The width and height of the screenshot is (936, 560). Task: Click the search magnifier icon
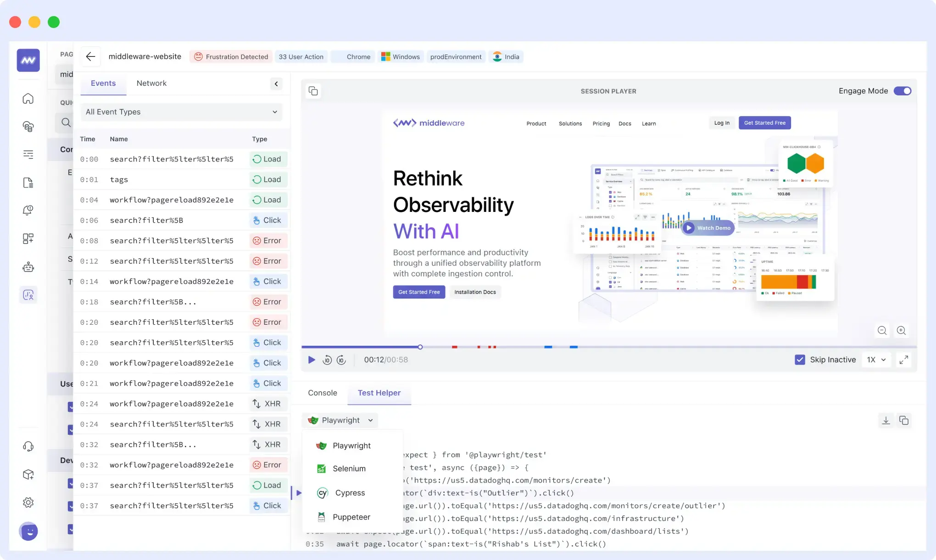[x=66, y=122]
